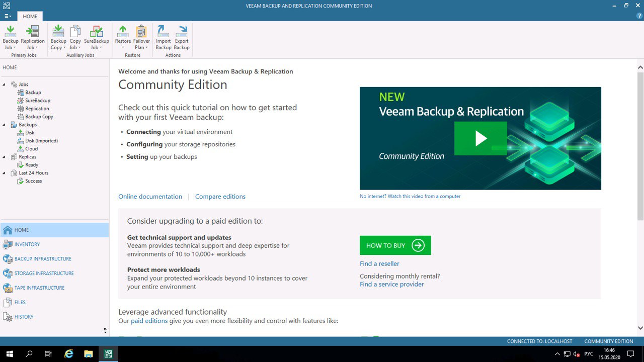Launch Internet Explorer from taskbar
Screen dimensions: 644x362
click(x=69, y=354)
